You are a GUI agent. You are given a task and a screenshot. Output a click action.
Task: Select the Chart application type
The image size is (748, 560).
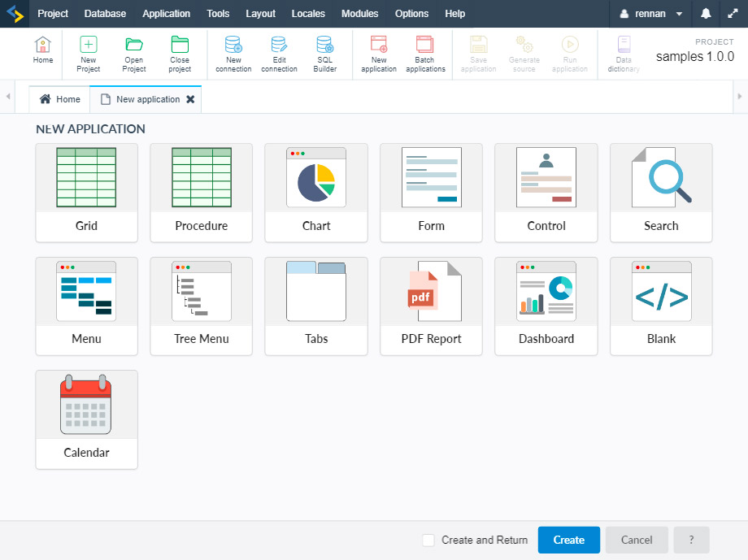click(316, 193)
